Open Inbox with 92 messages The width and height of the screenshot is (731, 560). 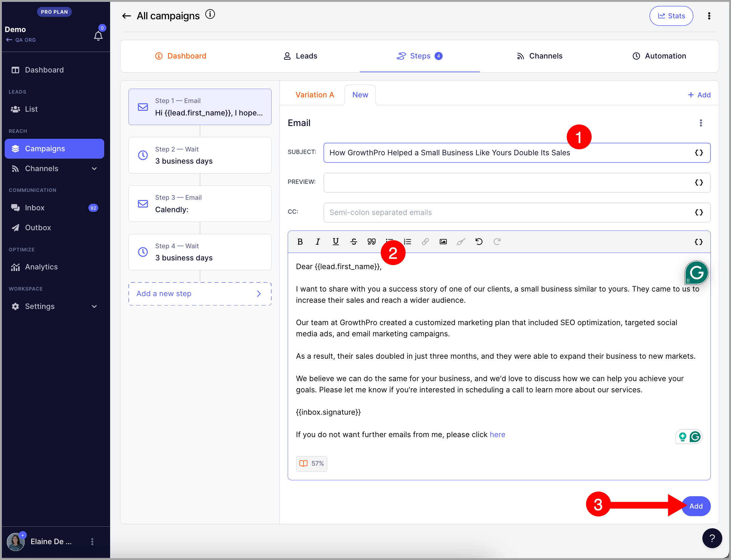pos(54,208)
